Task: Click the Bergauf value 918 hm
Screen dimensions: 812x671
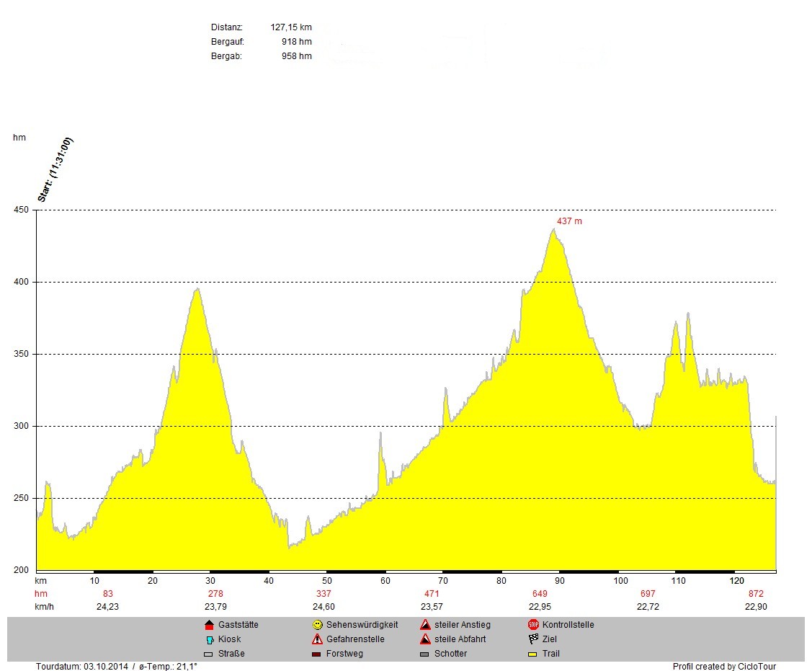Action: pyautogui.click(x=296, y=42)
